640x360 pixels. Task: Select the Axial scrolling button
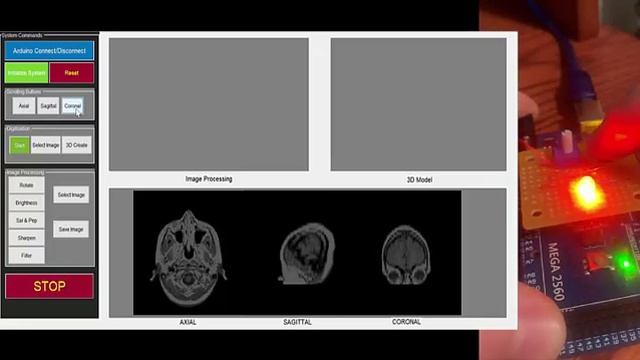[x=24, y=106]
